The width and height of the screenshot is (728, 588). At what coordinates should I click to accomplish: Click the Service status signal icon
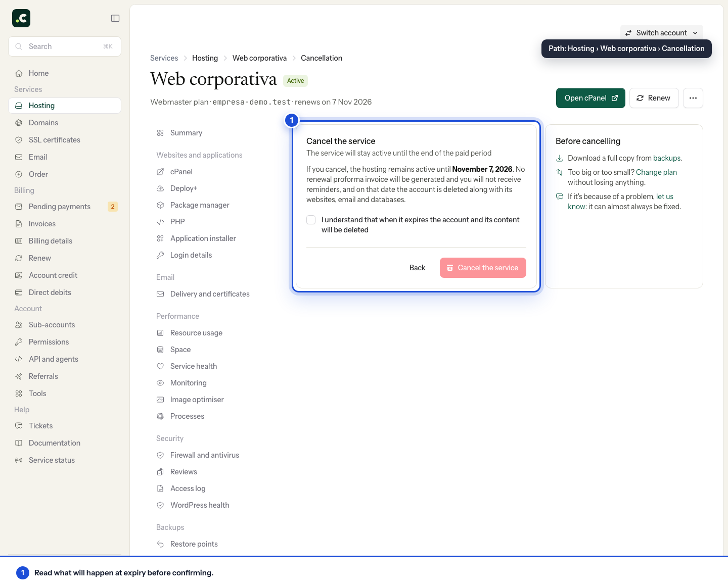(19, 460)
